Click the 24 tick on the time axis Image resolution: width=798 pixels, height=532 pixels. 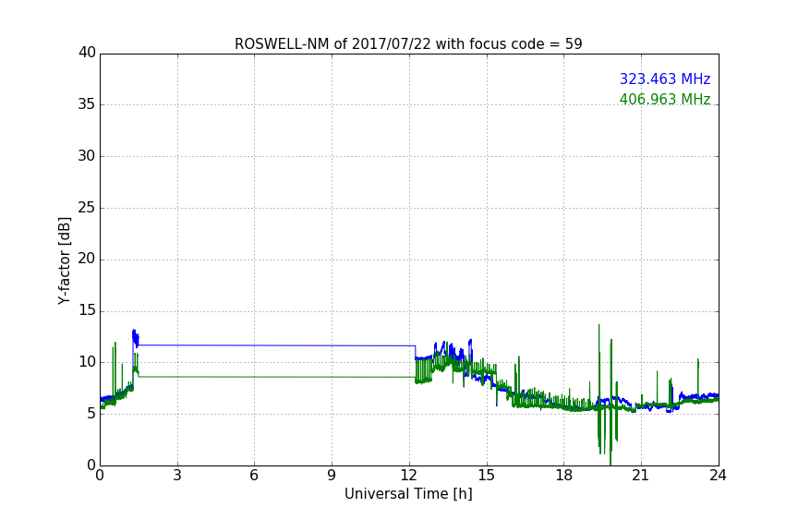pyautogui.click(x=718, y=476)
